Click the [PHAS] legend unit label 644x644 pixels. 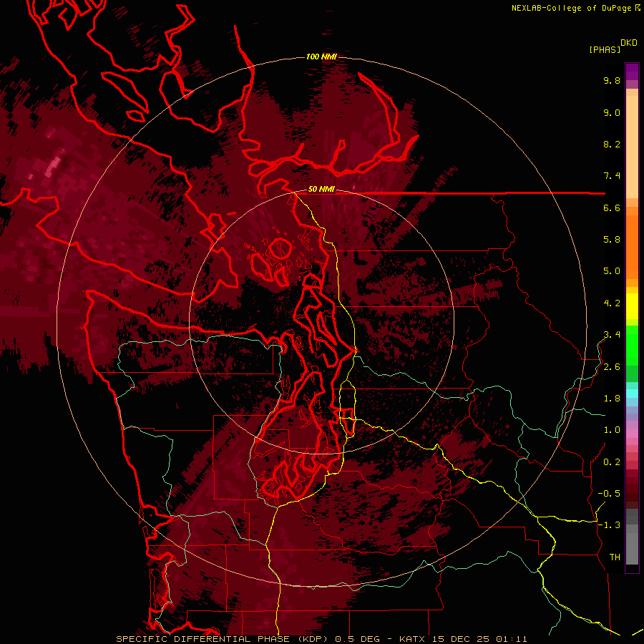605,50
